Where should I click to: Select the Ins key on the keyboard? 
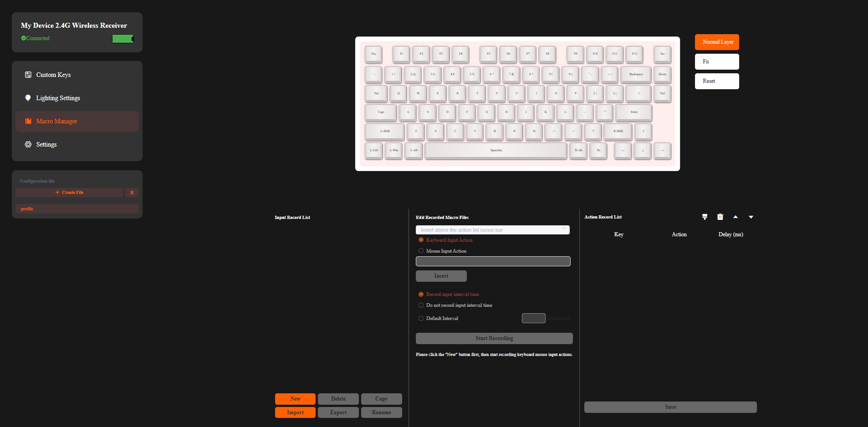pos(663,54)
